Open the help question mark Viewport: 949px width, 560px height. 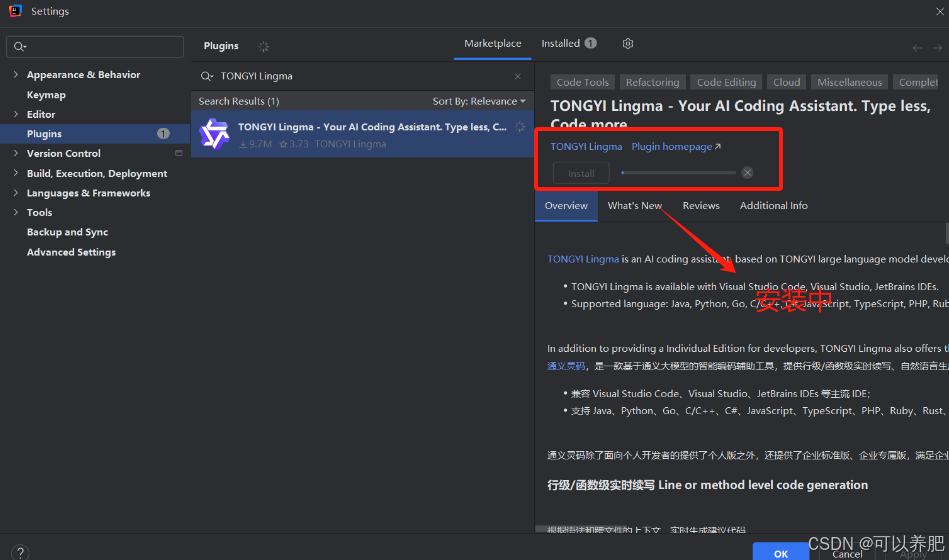20,552
